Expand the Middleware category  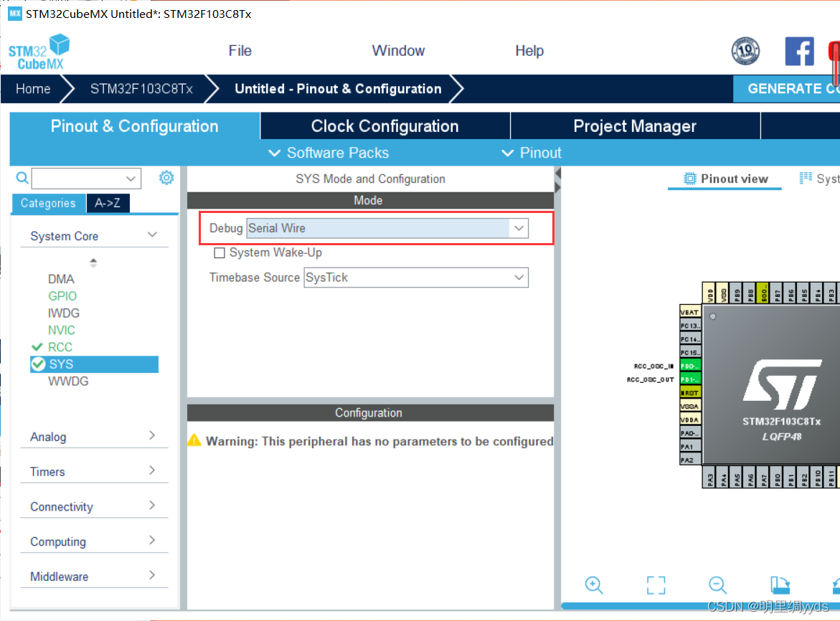tap(94, 576)
